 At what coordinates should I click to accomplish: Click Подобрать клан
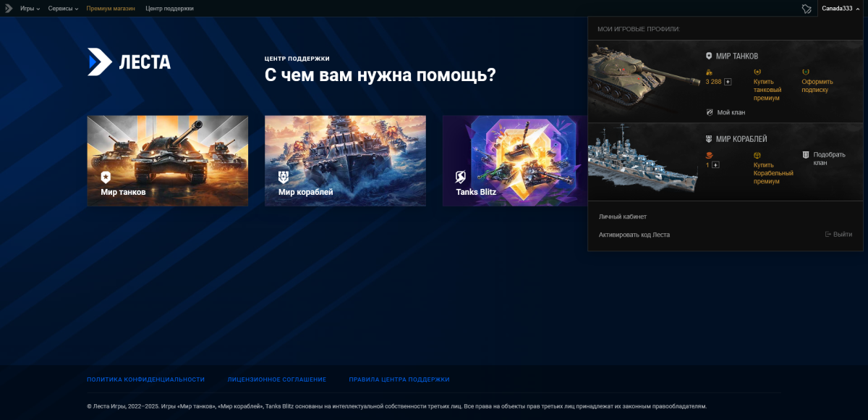[829, 159]
